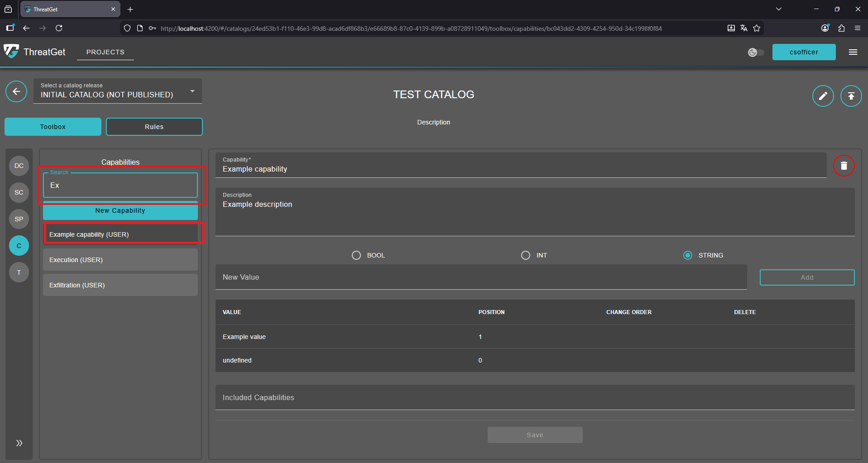Expand the collapsed sidebar with the double chevron
The image size is (868, 463).
coord(19,443)
